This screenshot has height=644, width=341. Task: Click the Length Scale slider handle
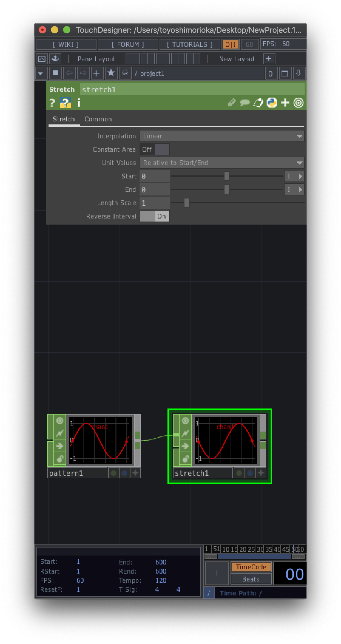tap(187, 203)
